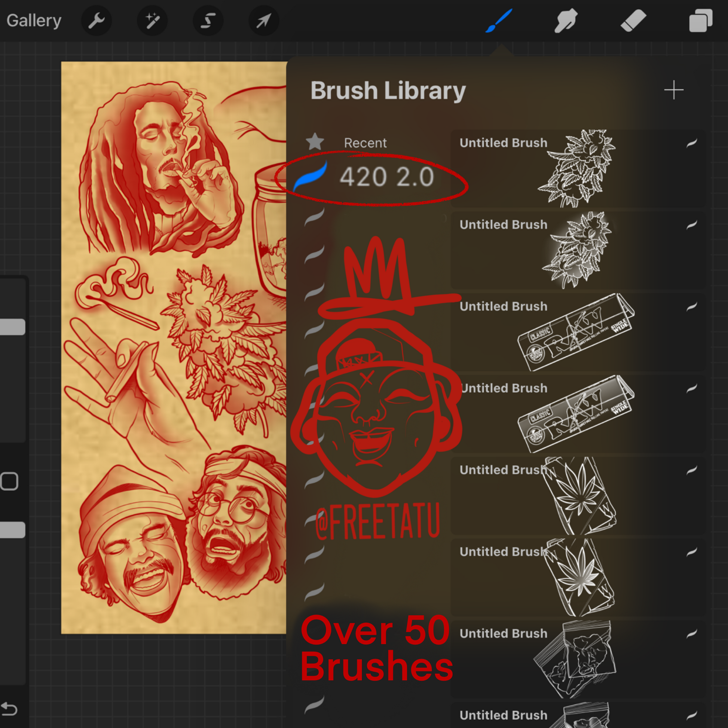Screen dimensions: 728x728
Task: Open the Gallery view
Action: 34,20
